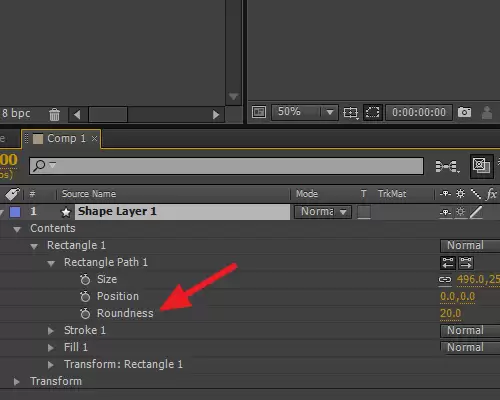Collapse the Rectangle Path 1 group

point(51,263)
